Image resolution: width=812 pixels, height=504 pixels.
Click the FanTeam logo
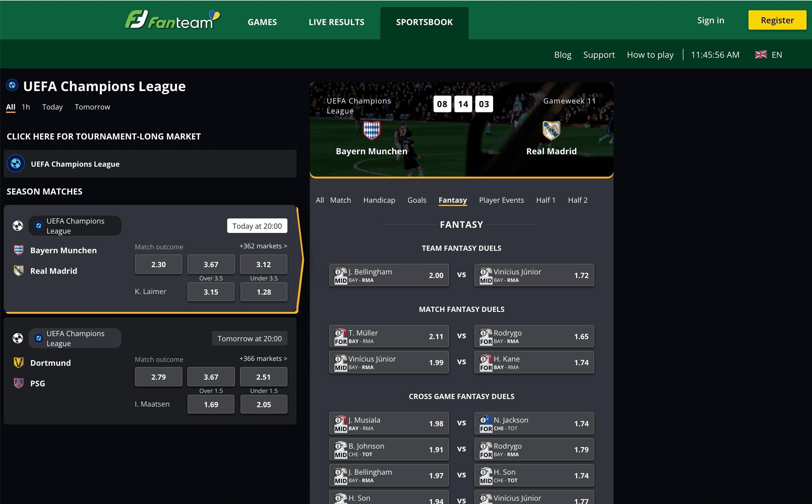[172, 20]
